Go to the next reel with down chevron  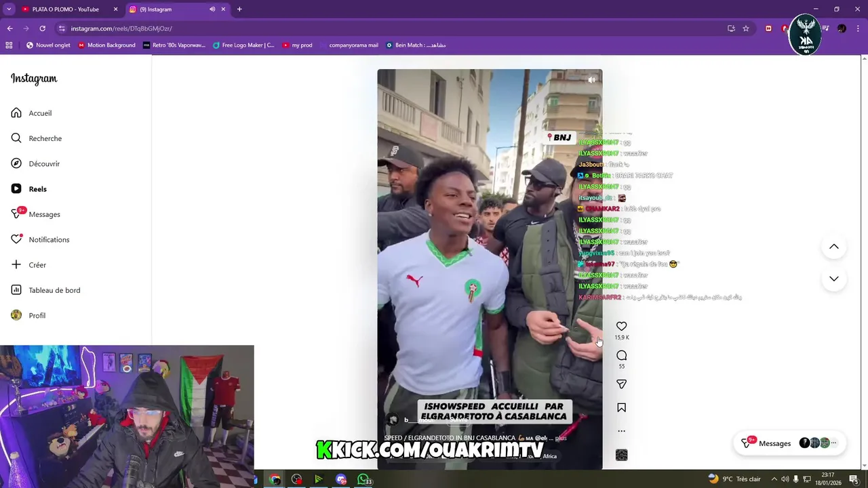(834, 279)
